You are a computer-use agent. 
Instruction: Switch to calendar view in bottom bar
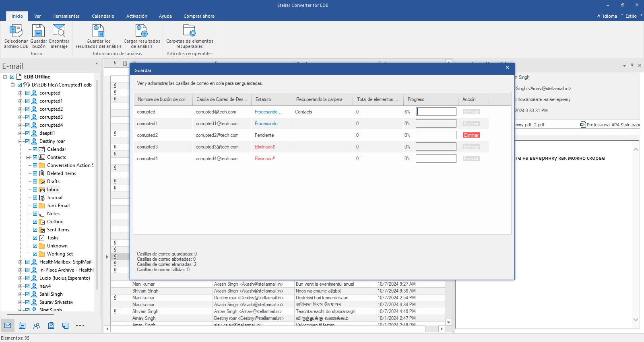pos(22,326)
